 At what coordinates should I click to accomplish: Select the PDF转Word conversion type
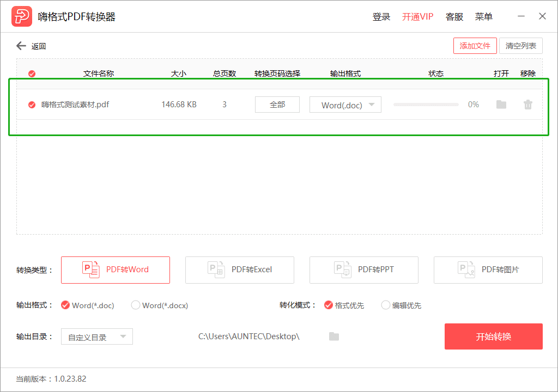point(116,269)
